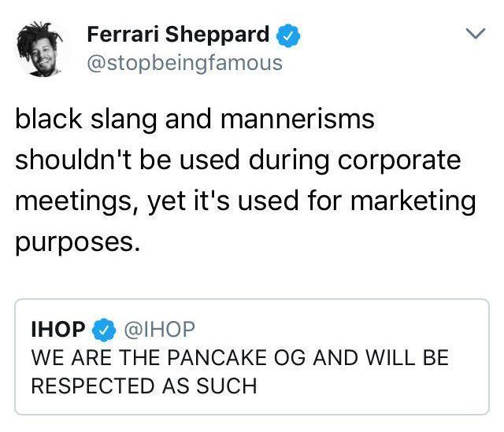This screenshot has width=504, height=432.
Task: Open the @stopbeingfamous handle link
Action: [x=184, y=63]
